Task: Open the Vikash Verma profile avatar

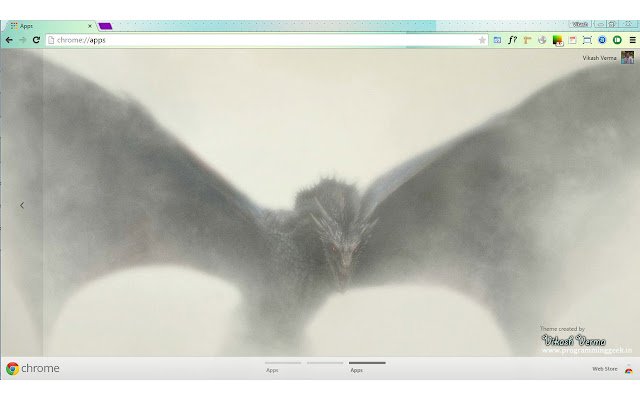Action: 627,58
